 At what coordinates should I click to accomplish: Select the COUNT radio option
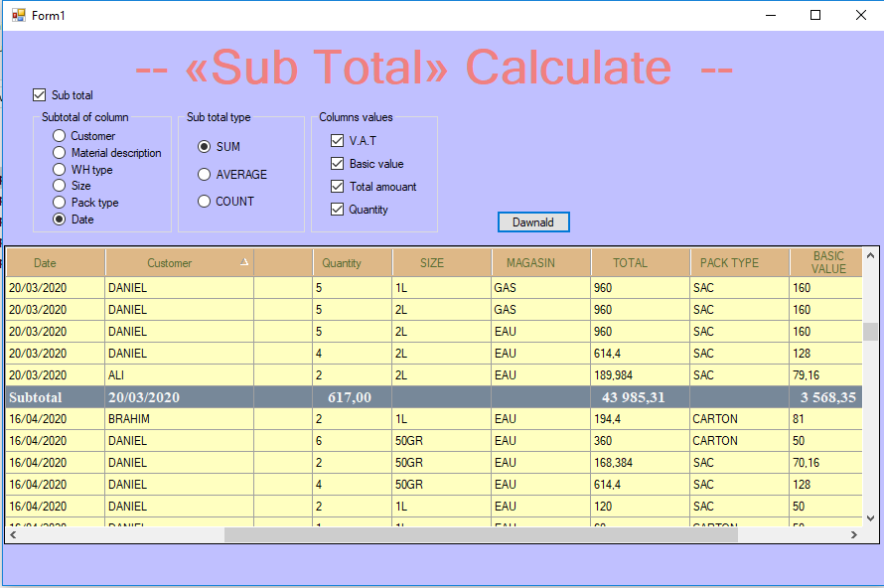pos(204,202)
